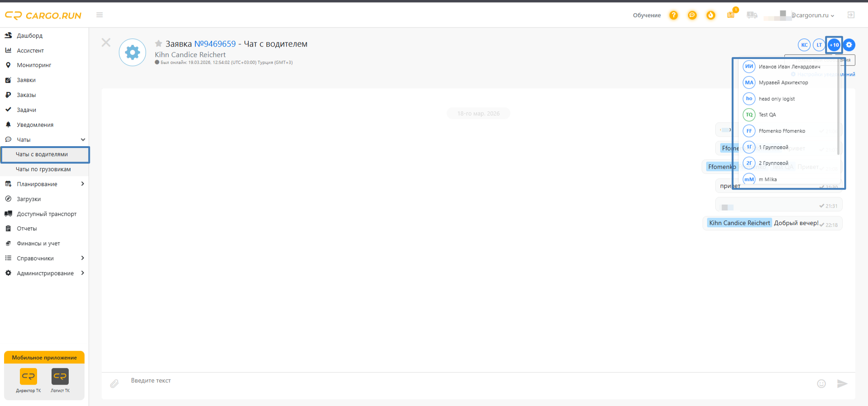Close the chat with the X icon

tap(106, 43)
